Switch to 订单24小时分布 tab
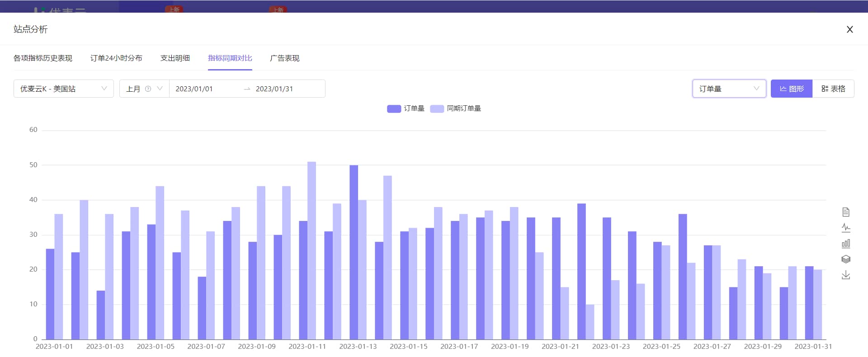Screen dimensions: 868x357 (x=116, y=58)
